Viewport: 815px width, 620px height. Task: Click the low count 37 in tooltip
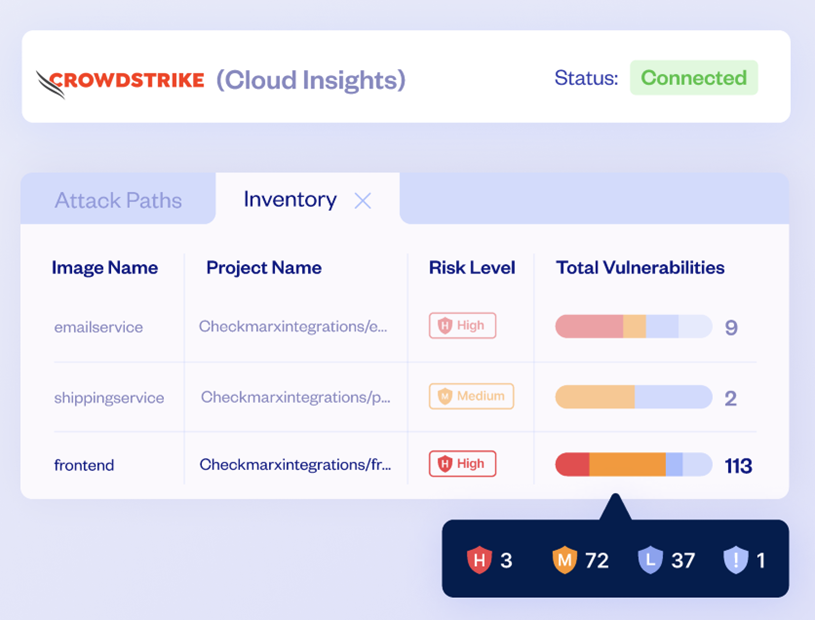[x=683, y=561]
